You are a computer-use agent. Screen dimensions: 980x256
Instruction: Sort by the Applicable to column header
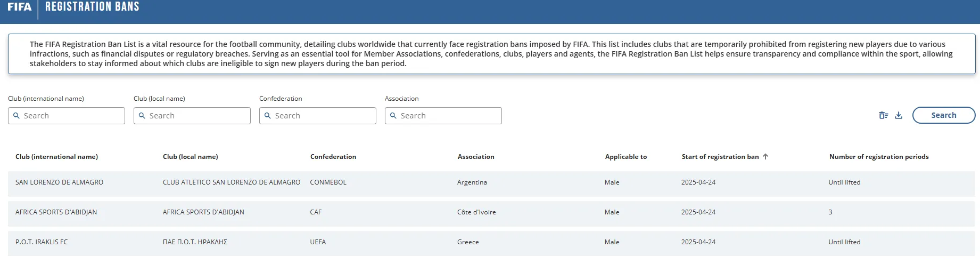(625, 157)
